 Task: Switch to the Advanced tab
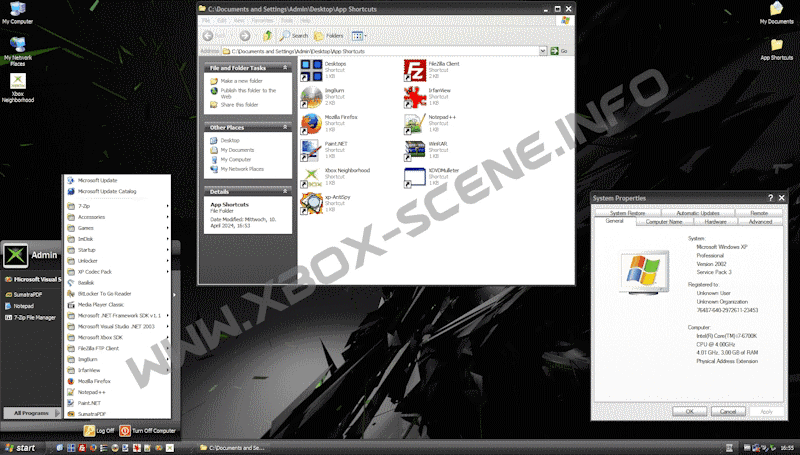coord(760,221)
